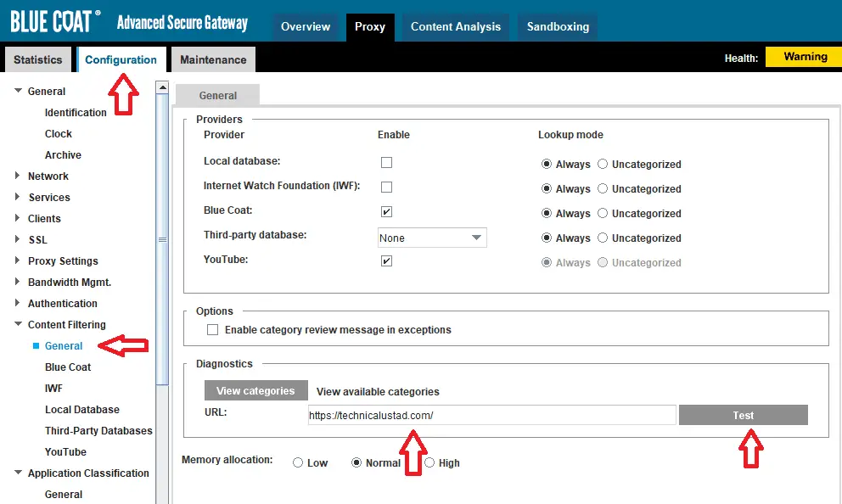Screen dimensions: 842x504
Task: Open the YouTube tree item
Action: pyautogui.click(x=65, y=452)
